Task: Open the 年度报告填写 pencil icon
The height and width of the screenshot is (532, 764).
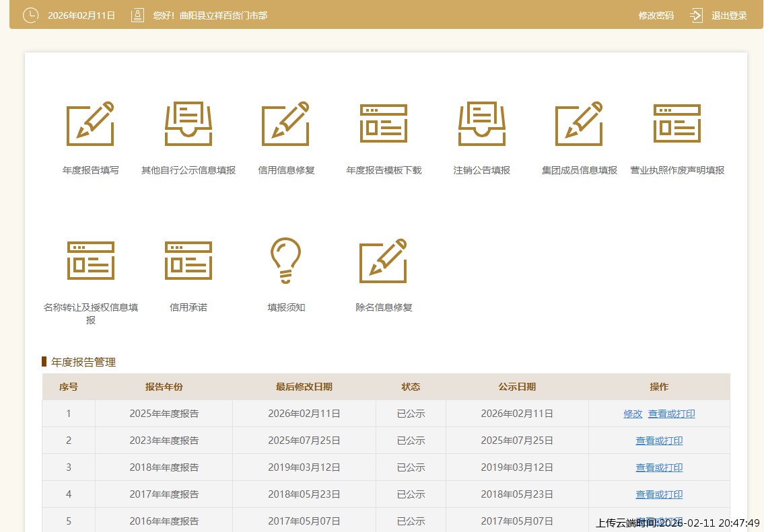Action: 90,124
